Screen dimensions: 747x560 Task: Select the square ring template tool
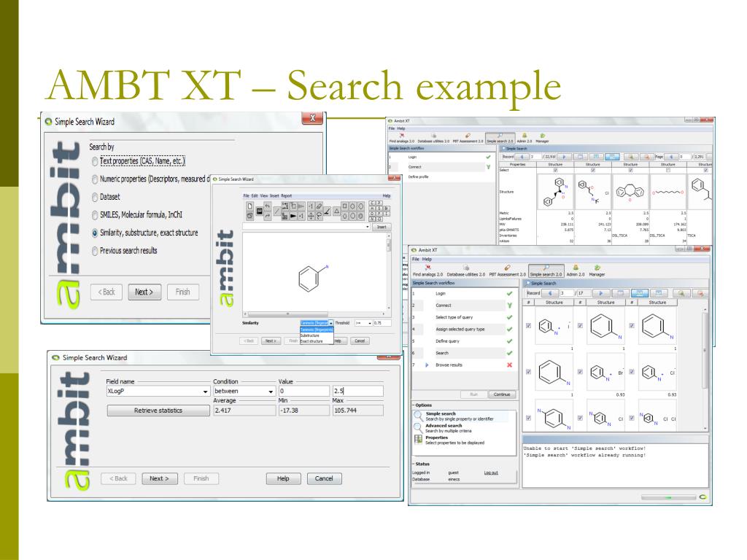coord(344,206)
